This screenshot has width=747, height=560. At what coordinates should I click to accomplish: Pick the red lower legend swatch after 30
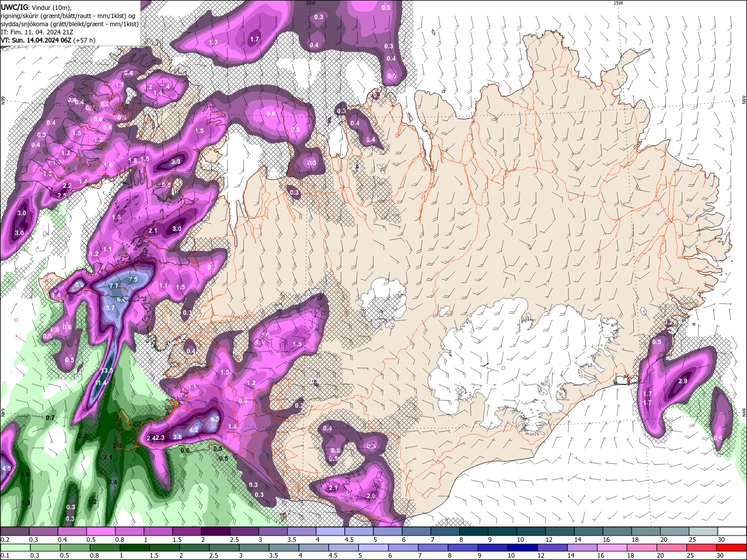pos(731,548)
